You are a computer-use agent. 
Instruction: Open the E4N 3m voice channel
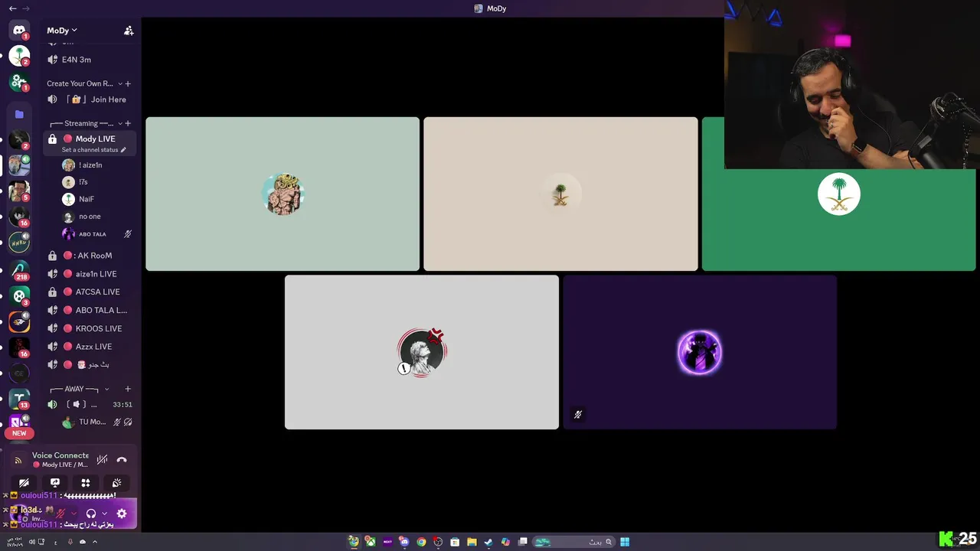(90, 60)
